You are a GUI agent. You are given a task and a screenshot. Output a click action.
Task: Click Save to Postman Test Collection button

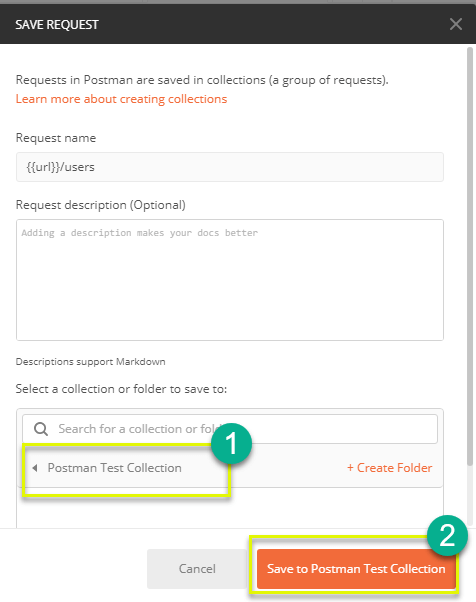click(356, 569)
